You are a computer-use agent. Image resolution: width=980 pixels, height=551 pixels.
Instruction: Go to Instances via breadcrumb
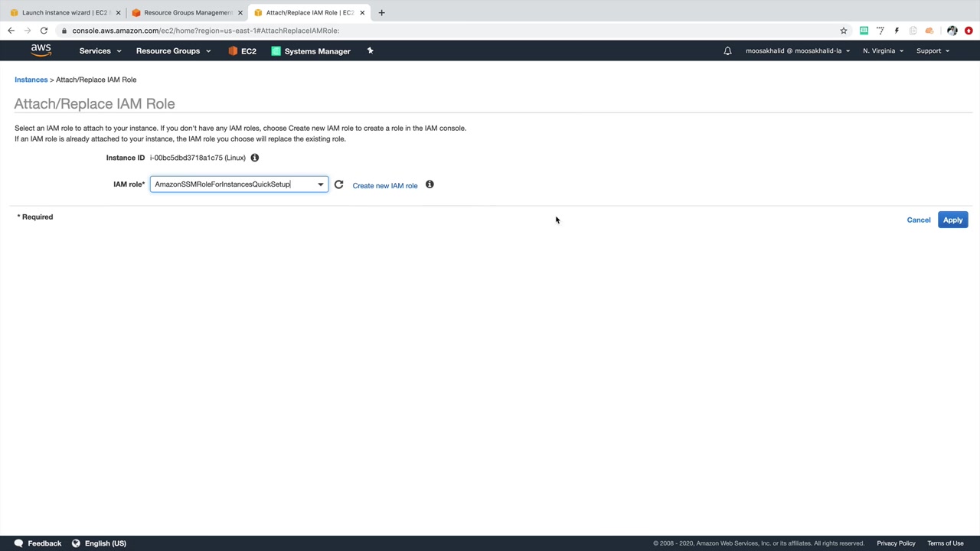tap(31, 80)
